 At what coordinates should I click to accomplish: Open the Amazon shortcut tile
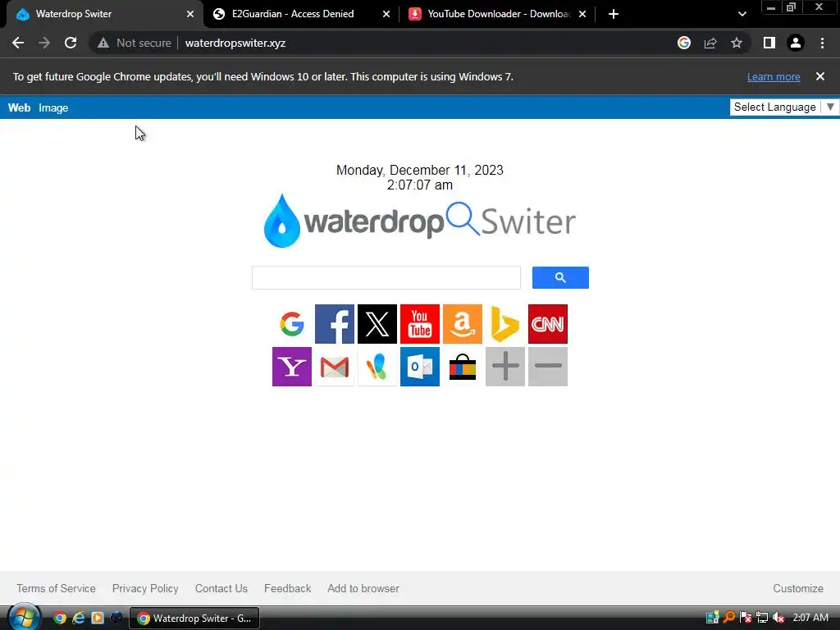463,324
